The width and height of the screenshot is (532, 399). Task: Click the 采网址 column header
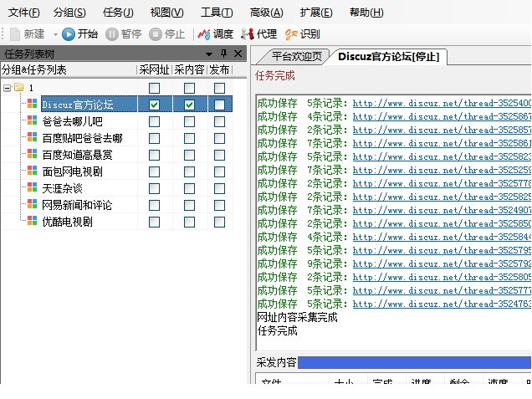click(155, 70)
